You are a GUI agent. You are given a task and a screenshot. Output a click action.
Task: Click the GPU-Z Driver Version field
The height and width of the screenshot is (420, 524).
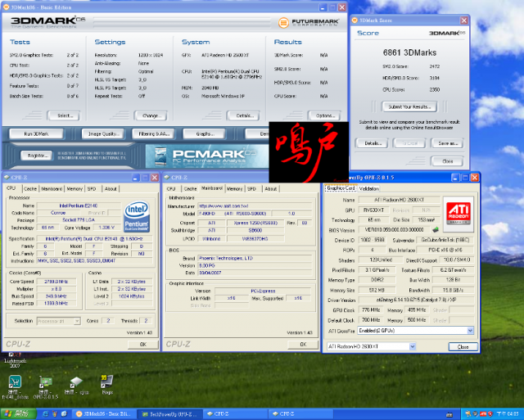[x=416, y=300]
